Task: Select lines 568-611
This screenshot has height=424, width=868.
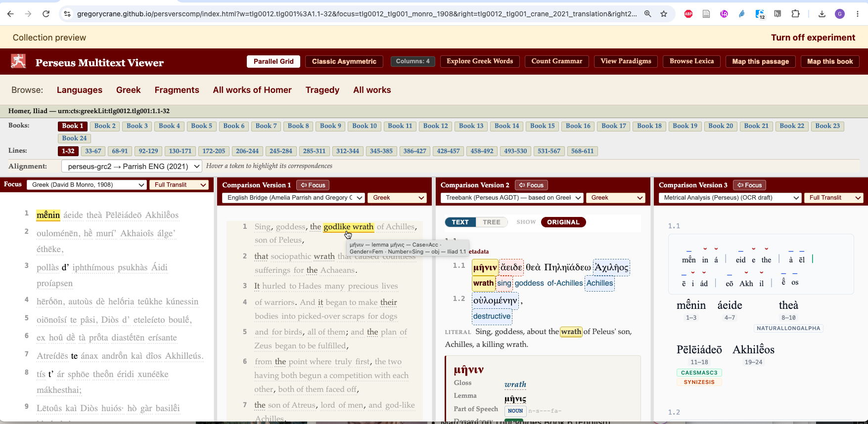Action: 582,151
